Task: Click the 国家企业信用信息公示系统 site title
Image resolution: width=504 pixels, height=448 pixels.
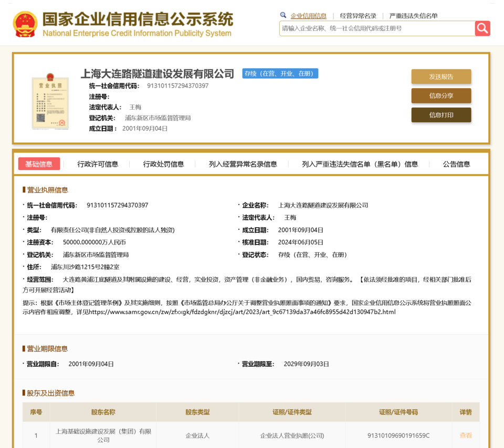Action: (138, 21)
